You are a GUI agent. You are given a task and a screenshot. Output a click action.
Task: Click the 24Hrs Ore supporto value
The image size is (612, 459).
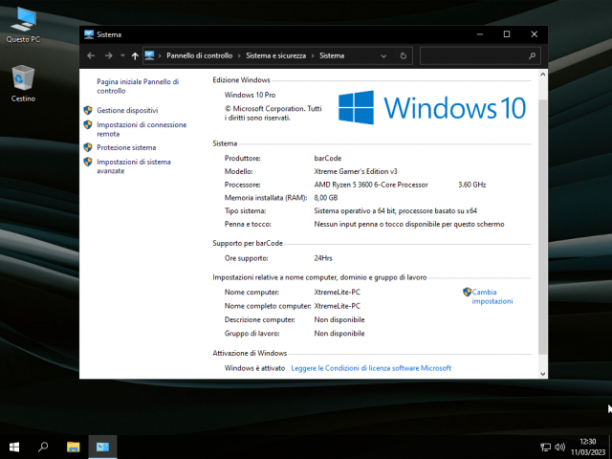point(323,258)
